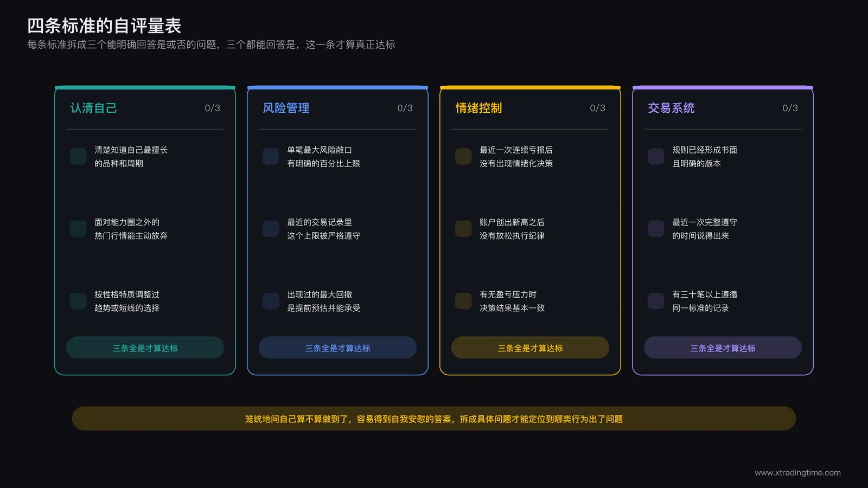This screenshot has height=488, width=868.
Task: Click the text 决策结果基本一致
Action: 512,307
